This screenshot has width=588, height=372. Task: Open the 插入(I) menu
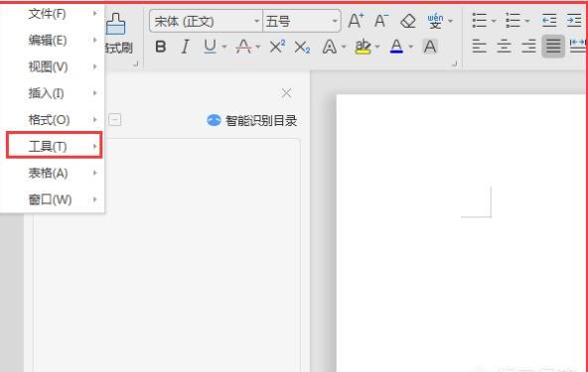point(53,93)
